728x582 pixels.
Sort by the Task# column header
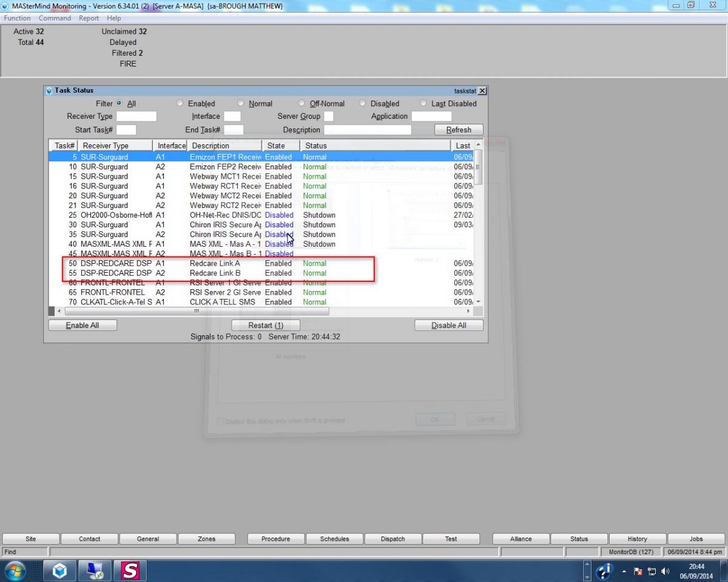64,145
